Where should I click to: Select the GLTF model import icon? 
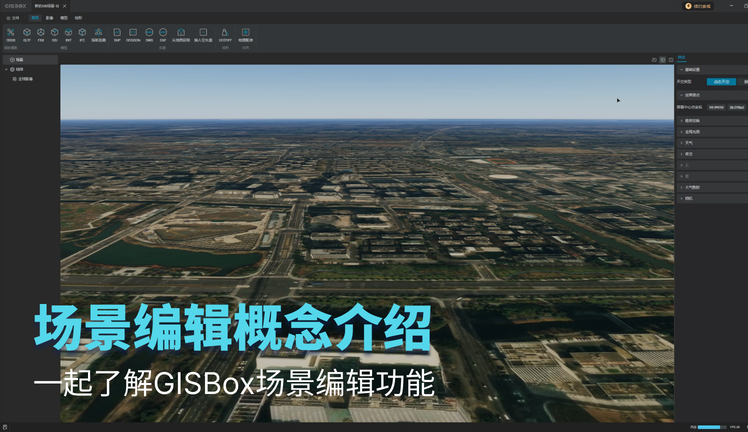click(27, 34)
